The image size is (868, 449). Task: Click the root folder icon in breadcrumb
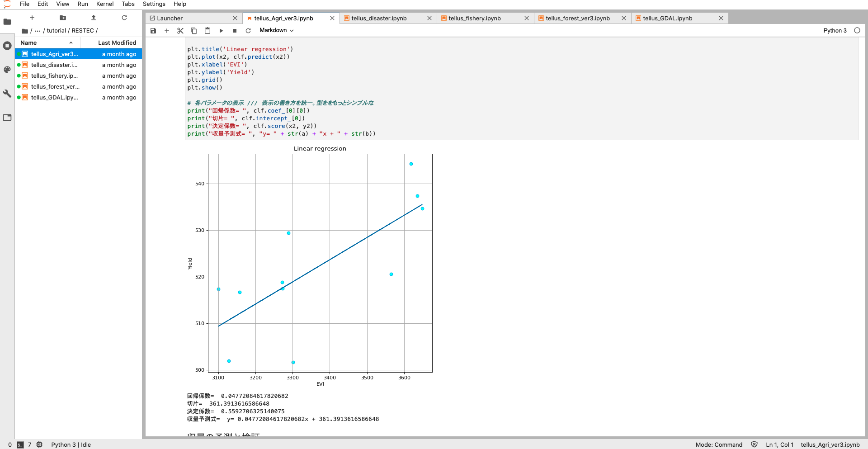[x=25, y=31]
